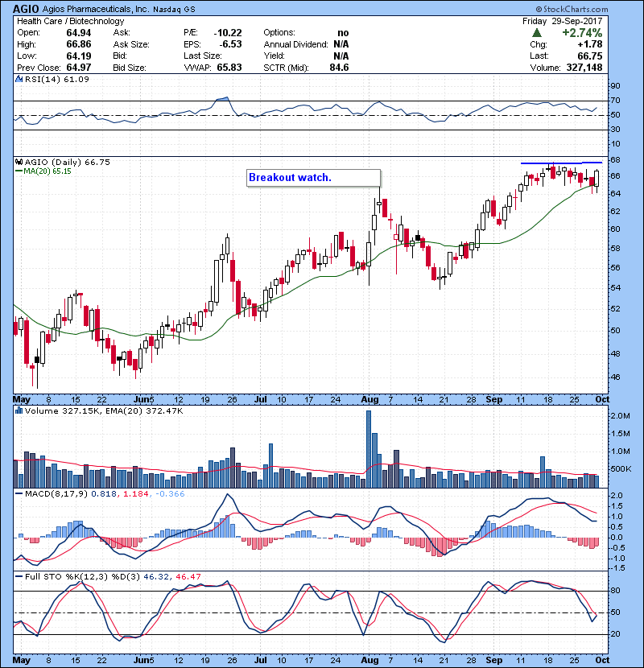Click the Nasdaq GS exchange label
This screenshot has height=668, width=644.
173,10
